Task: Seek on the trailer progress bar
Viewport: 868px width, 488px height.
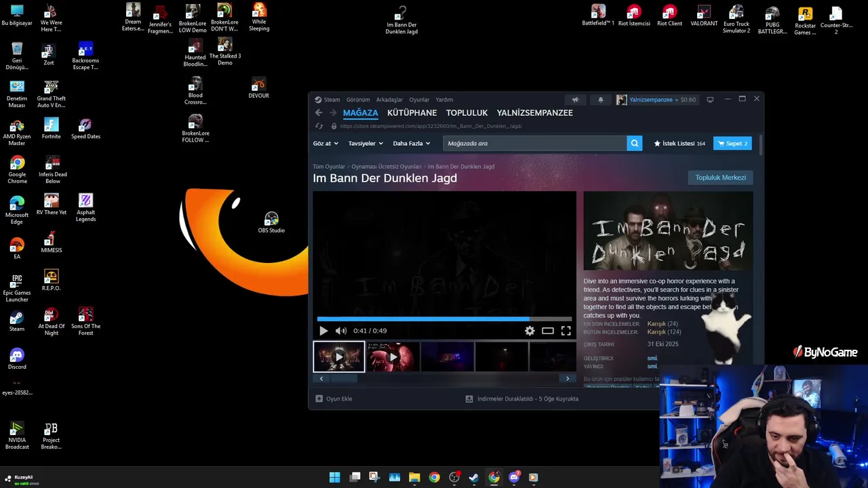Action: click(x=445, y=319)
